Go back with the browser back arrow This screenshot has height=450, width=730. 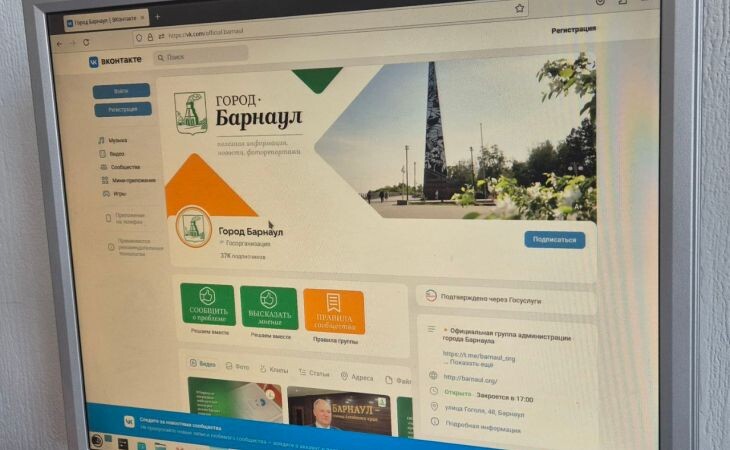tap(59, 44)
